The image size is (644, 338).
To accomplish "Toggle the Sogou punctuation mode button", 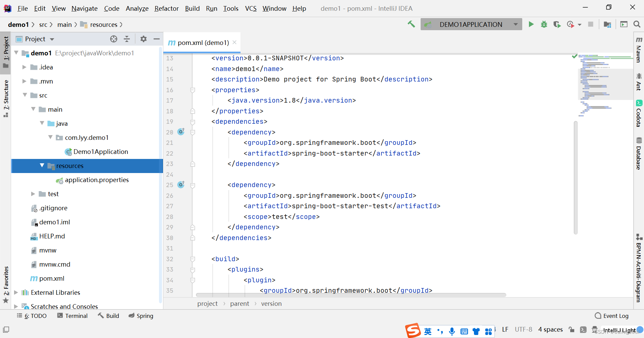I will [x=440, y=331].
